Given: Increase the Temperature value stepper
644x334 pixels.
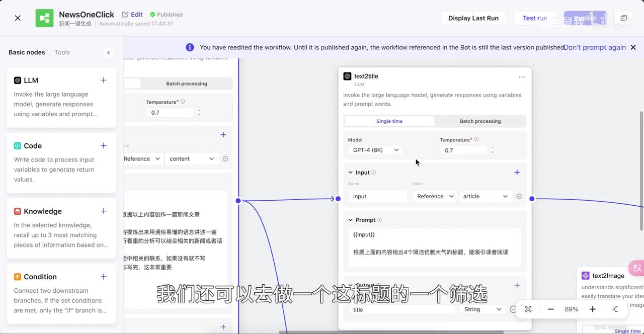Looking at the screenshot, I should (492, 148).
